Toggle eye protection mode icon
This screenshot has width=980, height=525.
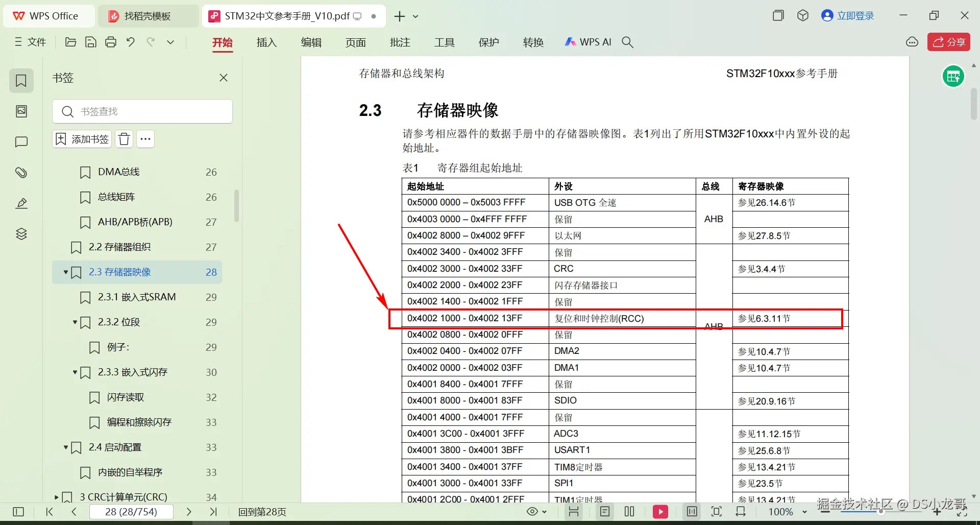pyautogui.click(x=532, y=512)
